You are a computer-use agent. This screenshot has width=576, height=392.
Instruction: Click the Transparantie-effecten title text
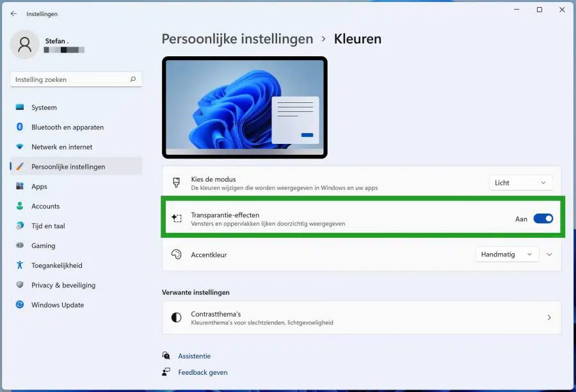pos(225,215)
